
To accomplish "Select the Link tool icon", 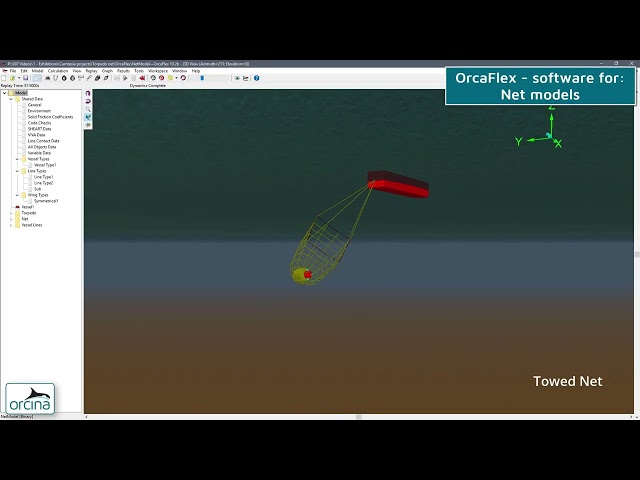I will (89, 78).
